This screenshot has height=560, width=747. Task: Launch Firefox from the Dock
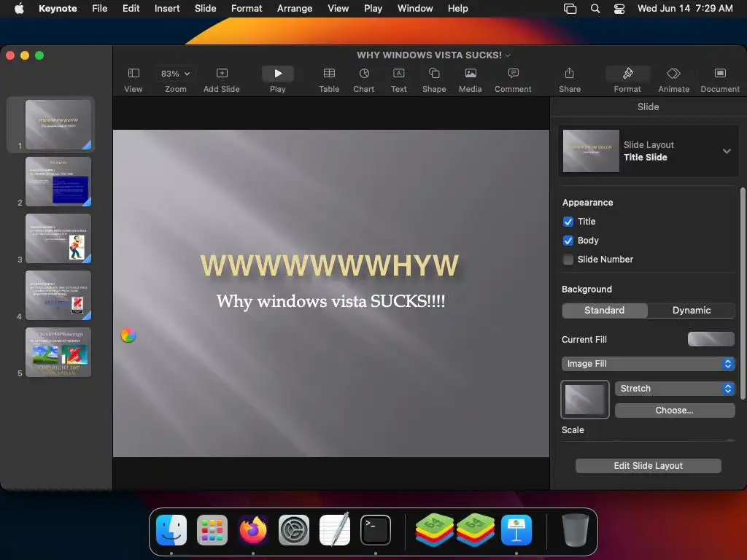pyautogui.click(x=253, y=529)
